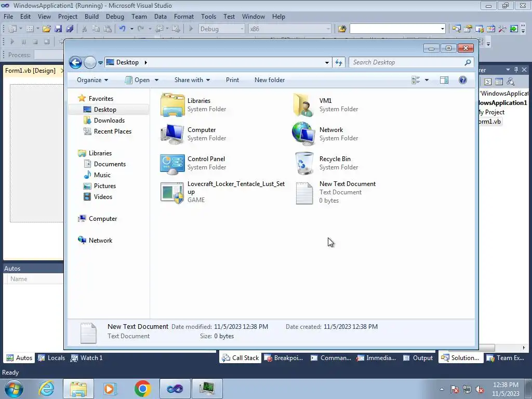Open the Undo history dropdown arrow
This screenshot has height=399, width=532.
tap(131, 29)
